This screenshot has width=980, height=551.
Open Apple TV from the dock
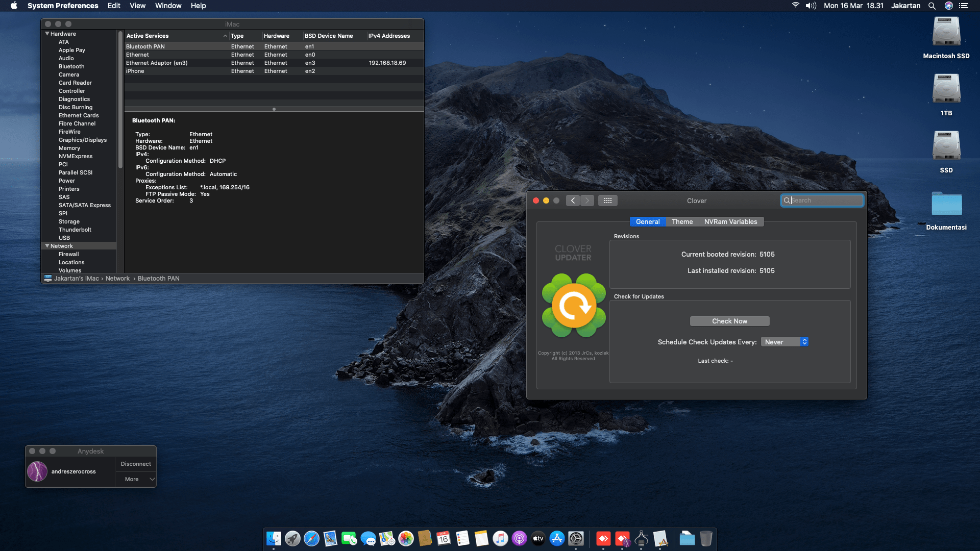click(x=538, y=538)
